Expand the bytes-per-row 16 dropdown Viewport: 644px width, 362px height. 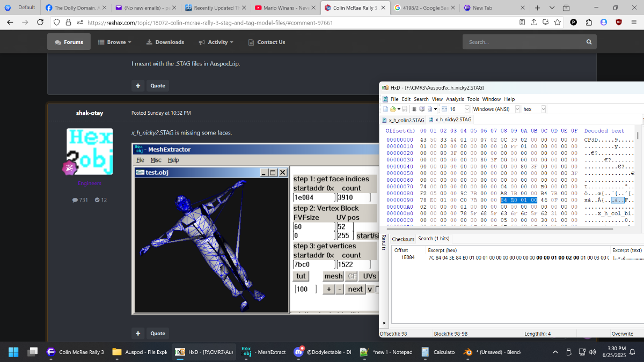pyautogui.click(x=467, y=109)
